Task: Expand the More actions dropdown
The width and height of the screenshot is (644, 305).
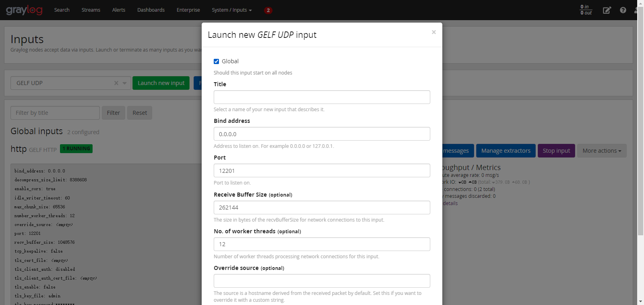Action: point(602,151)
